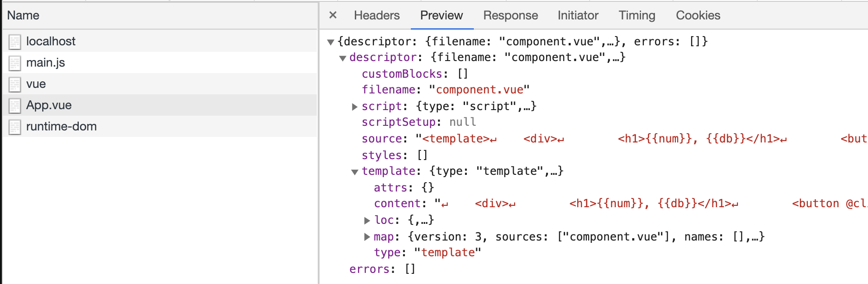Expand the script object
This screenshot has height=284, width=868.
pos(355,107)
